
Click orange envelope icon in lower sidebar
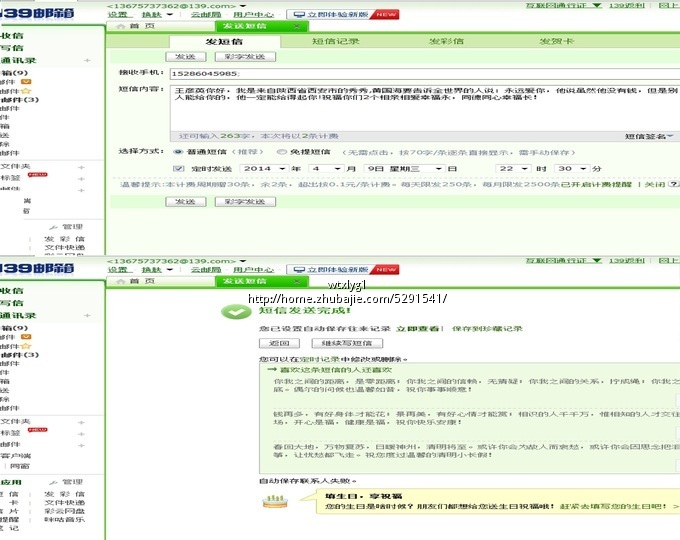point(26,337)
